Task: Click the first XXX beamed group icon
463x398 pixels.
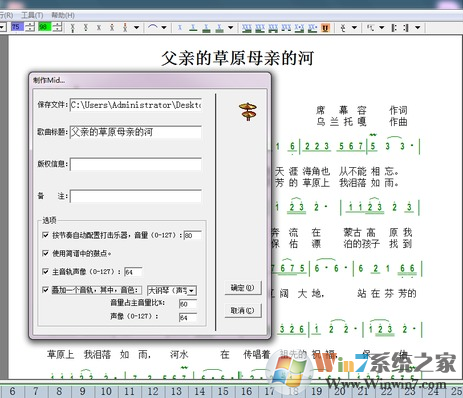Action: (247, 28)
